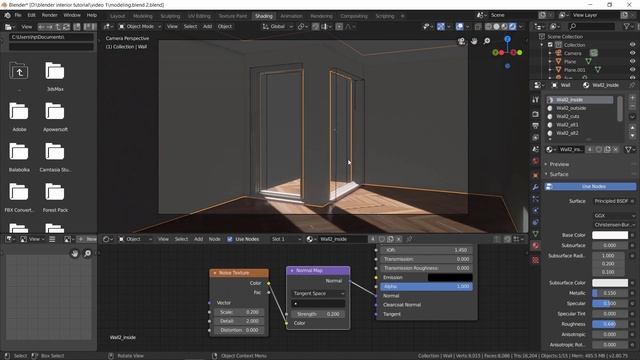640x360 pixels.
Task: Select Wall2_cuts material slot
Action: [568, 116]
